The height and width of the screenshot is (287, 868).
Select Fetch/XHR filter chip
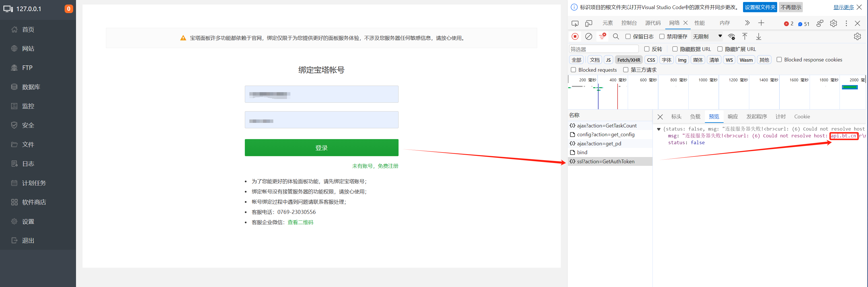(628, 60)
